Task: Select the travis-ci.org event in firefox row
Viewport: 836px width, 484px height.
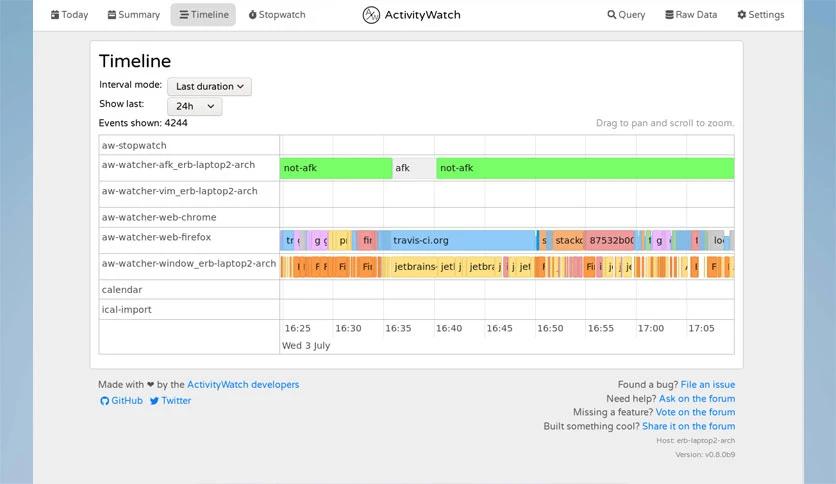Action: pos(463,240)
